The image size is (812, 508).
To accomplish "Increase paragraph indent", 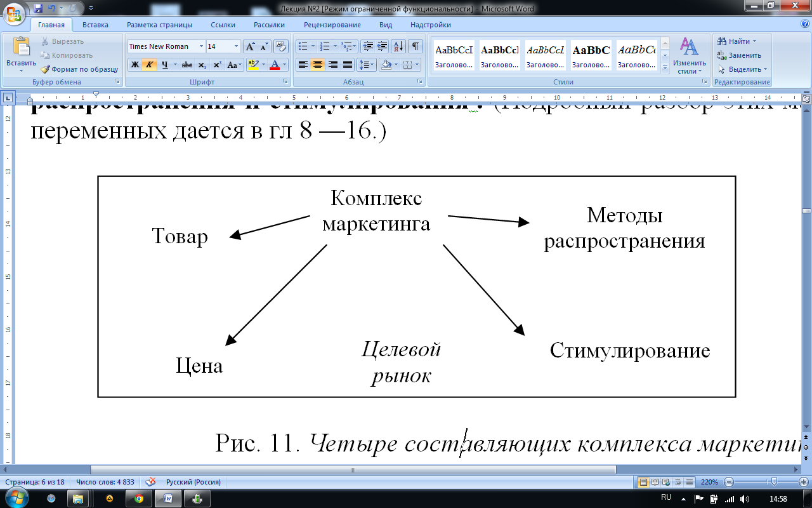I will click(x=383, y=46).
